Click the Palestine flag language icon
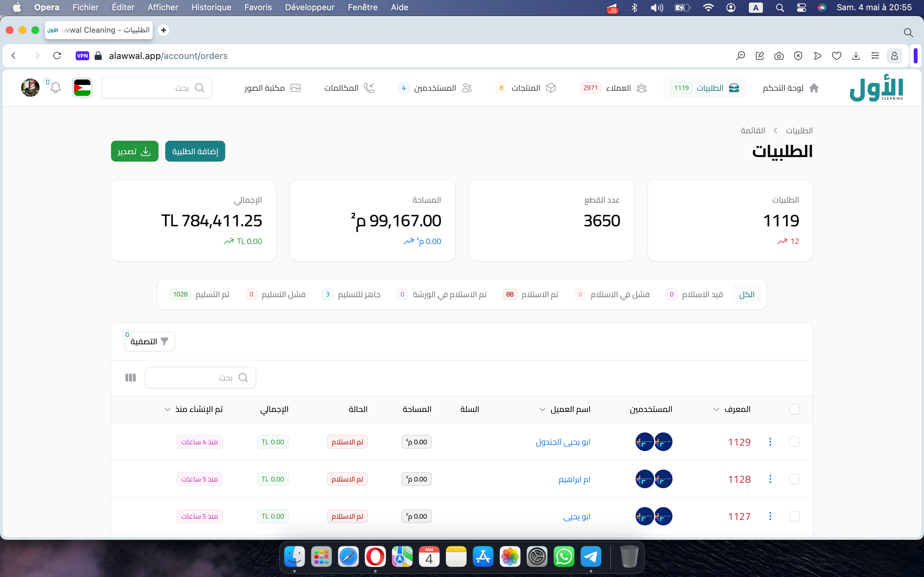The height and width of the screenshot is (577, 924). (82, 88)
